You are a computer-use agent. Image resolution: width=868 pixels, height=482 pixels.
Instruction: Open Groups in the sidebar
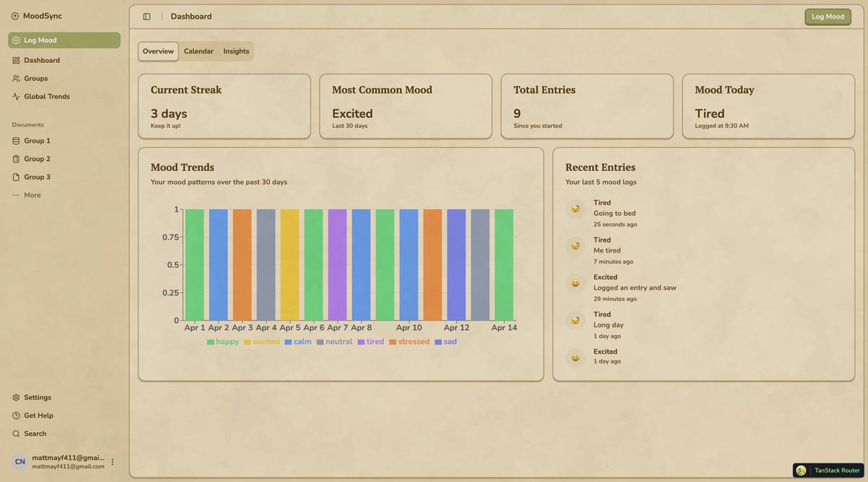(64, 78)
